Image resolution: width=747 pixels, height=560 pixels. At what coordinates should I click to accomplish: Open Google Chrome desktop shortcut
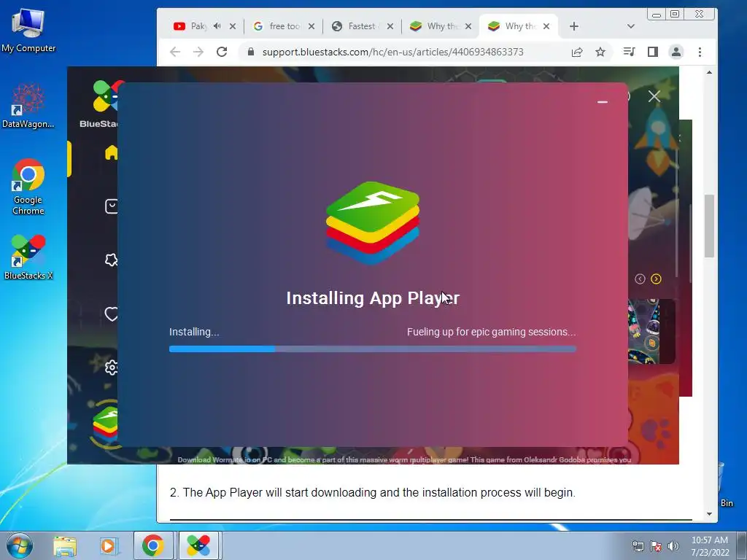(x=28, y=187)
